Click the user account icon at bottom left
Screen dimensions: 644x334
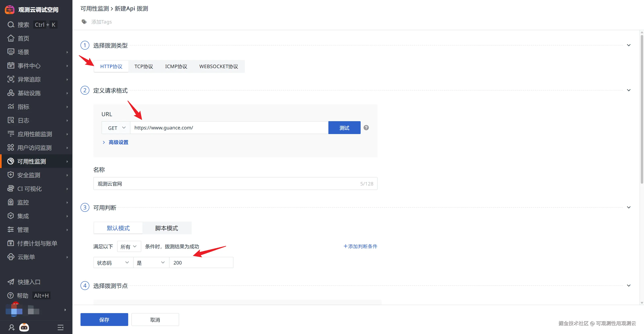11,327
